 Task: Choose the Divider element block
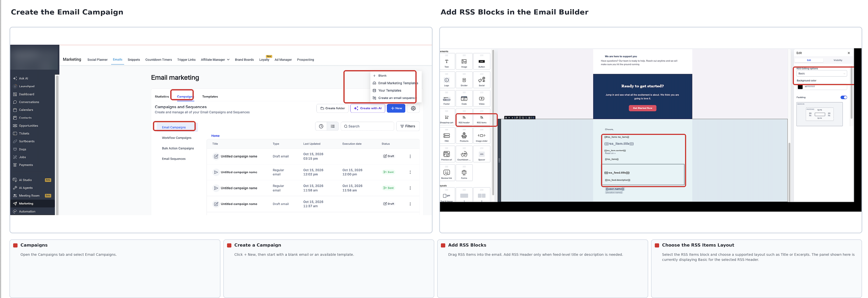point(464,80)
